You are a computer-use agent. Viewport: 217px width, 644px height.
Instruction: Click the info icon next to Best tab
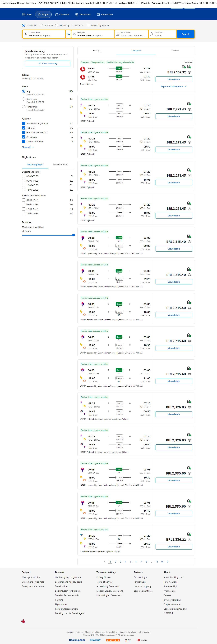[100, 51]
